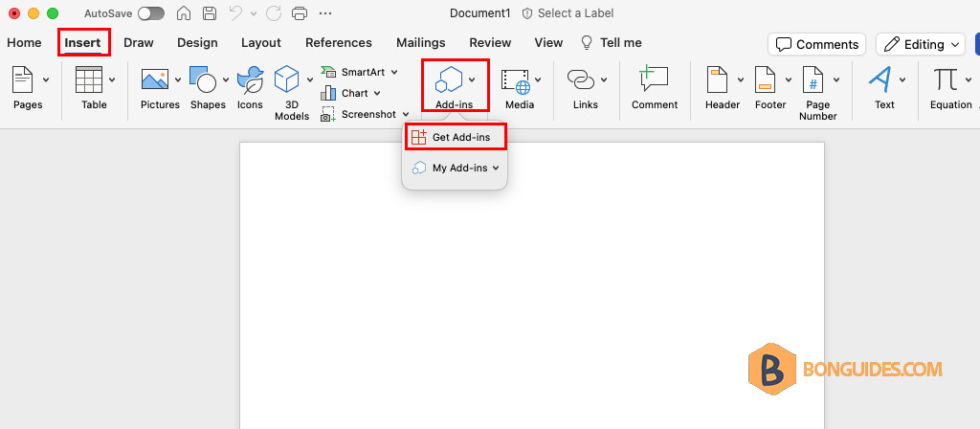Image resolution: width=980 pixels, height=429 pixels.
Task: Switch to the Home tab
Action: 24,42
